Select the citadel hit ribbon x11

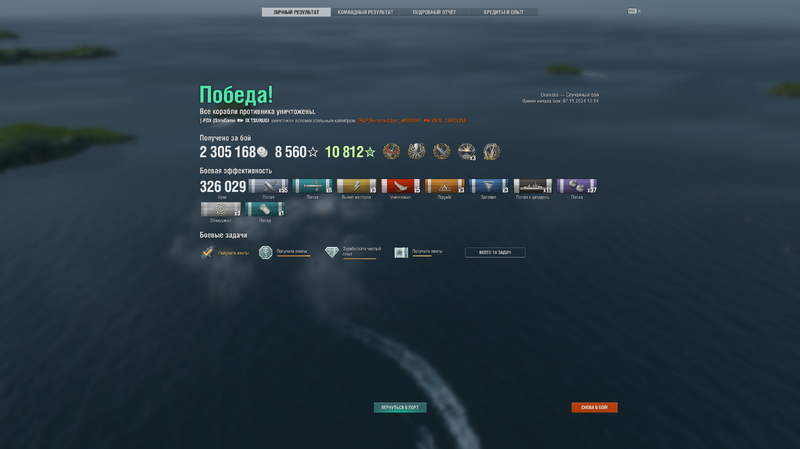(x=533, y=186)
